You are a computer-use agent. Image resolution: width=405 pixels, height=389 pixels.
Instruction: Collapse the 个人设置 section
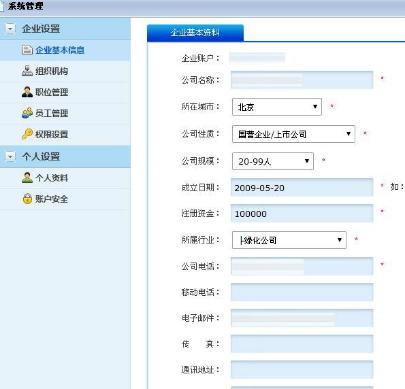pyautogui.click(x=10, y=156)
